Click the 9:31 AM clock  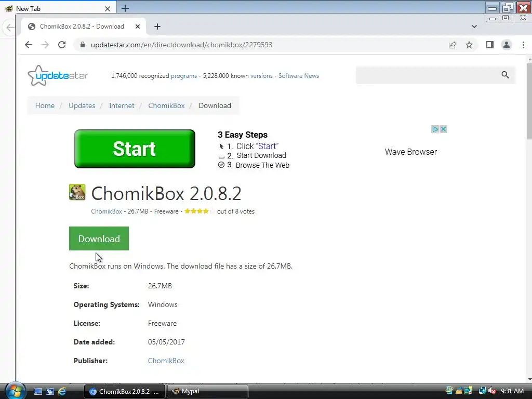(512, 391)
